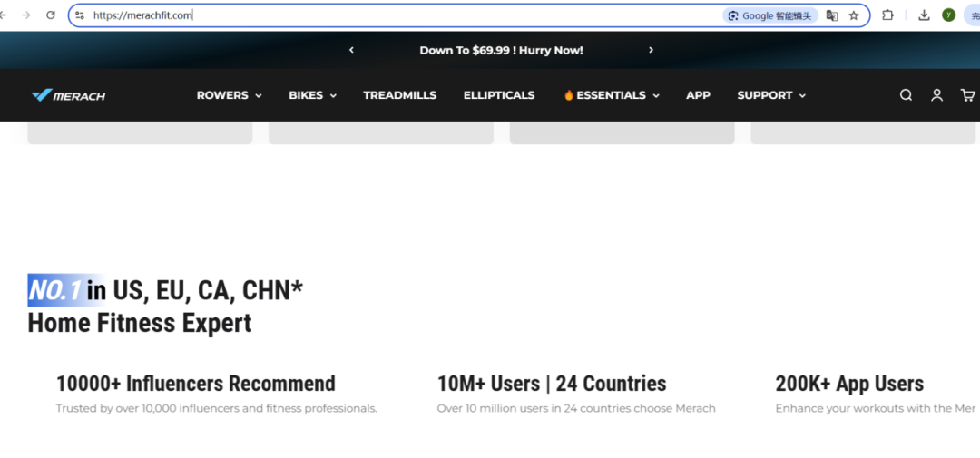Click the site information icon in address bar
The image size is (980, 458).
[80, 15]
